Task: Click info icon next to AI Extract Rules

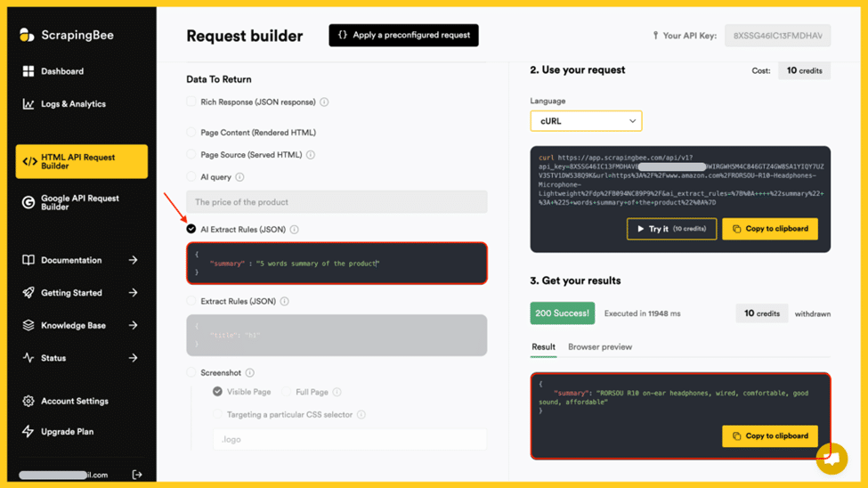Action: (x=295, y=230)
